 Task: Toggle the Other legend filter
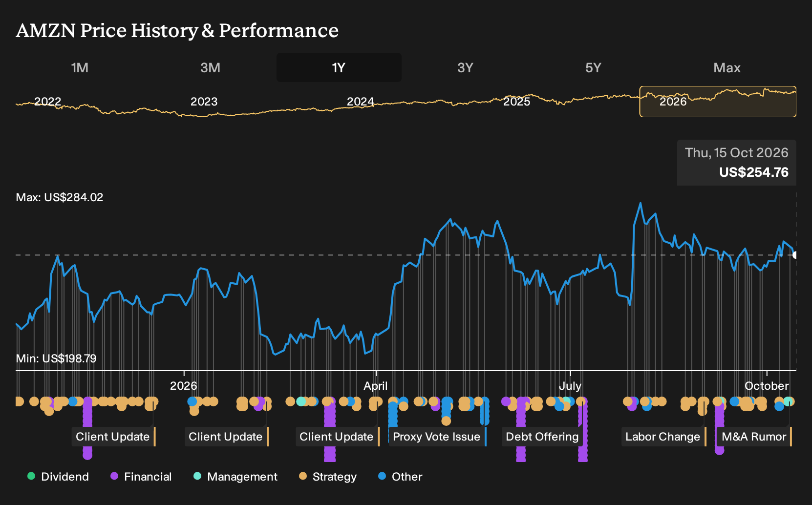(400, 477)
